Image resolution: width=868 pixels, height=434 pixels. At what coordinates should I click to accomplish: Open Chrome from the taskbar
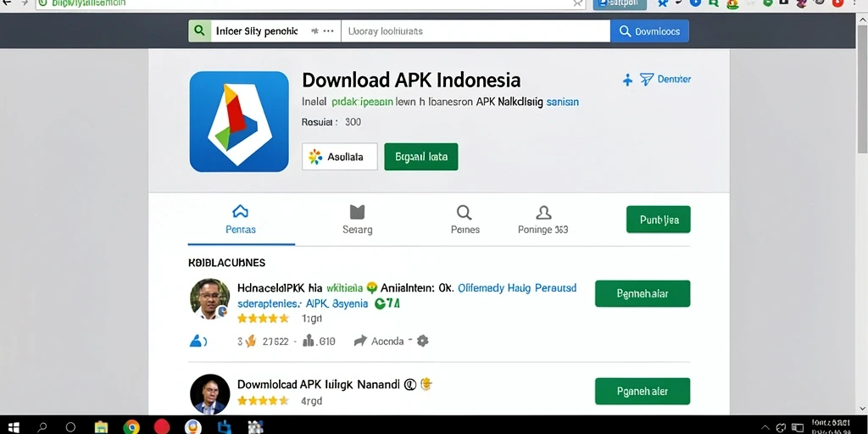pyautogui.click(x=131, y=427)
